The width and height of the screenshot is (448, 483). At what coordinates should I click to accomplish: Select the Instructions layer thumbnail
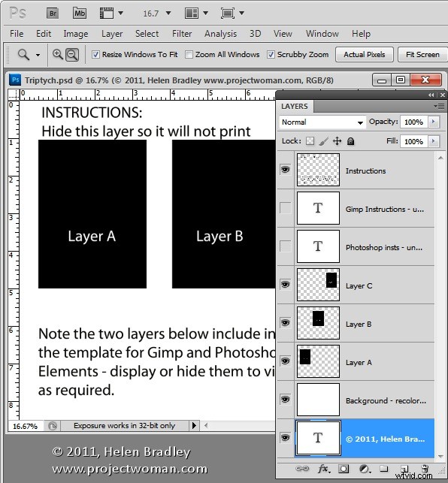318,170
